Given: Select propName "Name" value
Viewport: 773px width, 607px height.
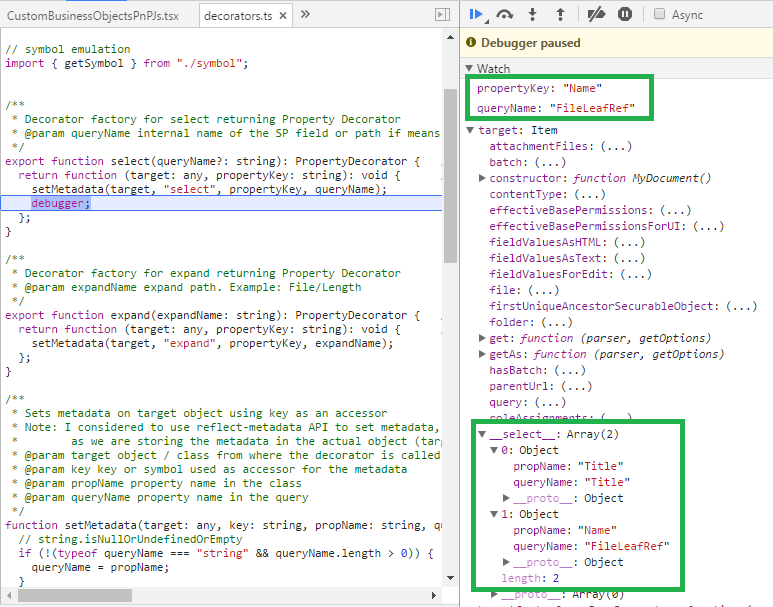Looking at the screenshot, I should (597, 530).
